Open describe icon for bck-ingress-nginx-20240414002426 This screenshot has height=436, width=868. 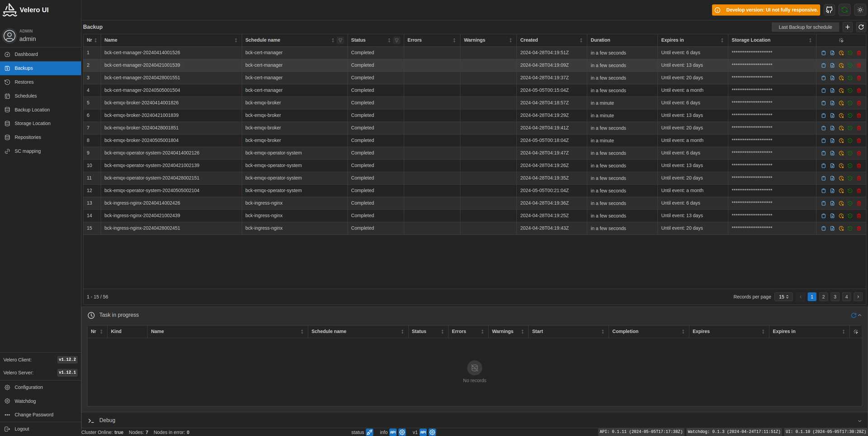click(x=823, y=203)
